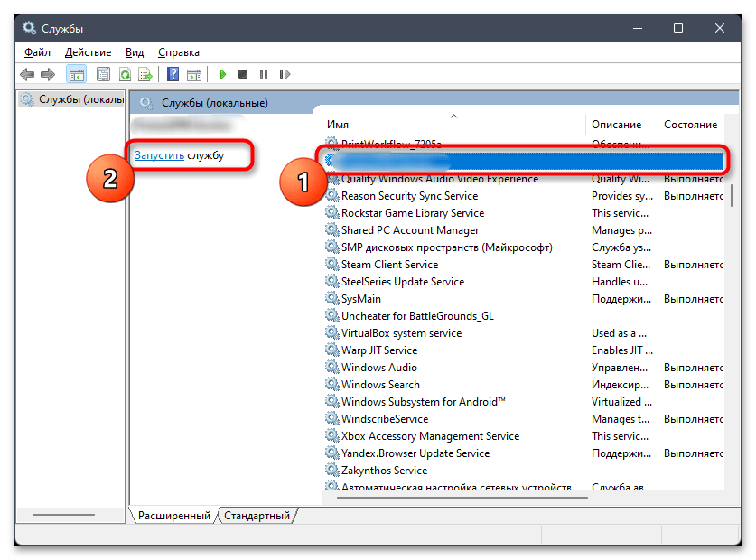Click the Back arrow toolbar icon
756x560 pixels.
click(x=27, y=74)
